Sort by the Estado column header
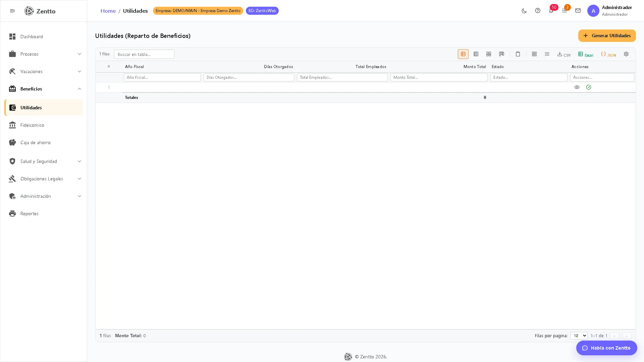The width and height of the screenshot is (644, 362). 498,67
